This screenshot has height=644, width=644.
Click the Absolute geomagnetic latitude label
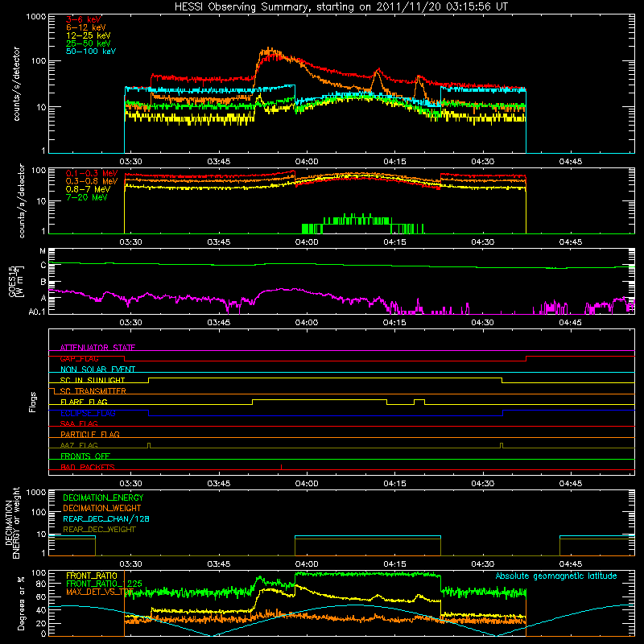[x=556, y=576]
